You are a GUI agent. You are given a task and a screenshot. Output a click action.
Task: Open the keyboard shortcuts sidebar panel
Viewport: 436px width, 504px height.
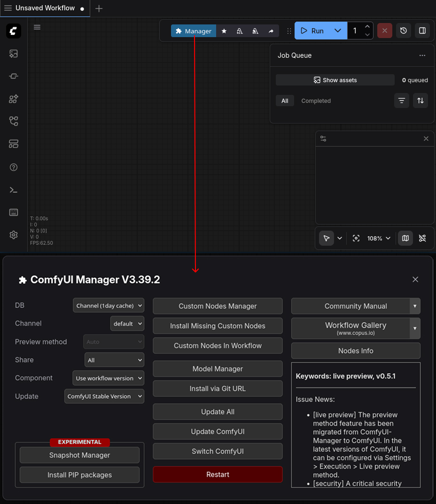click(x=14, y=212)
